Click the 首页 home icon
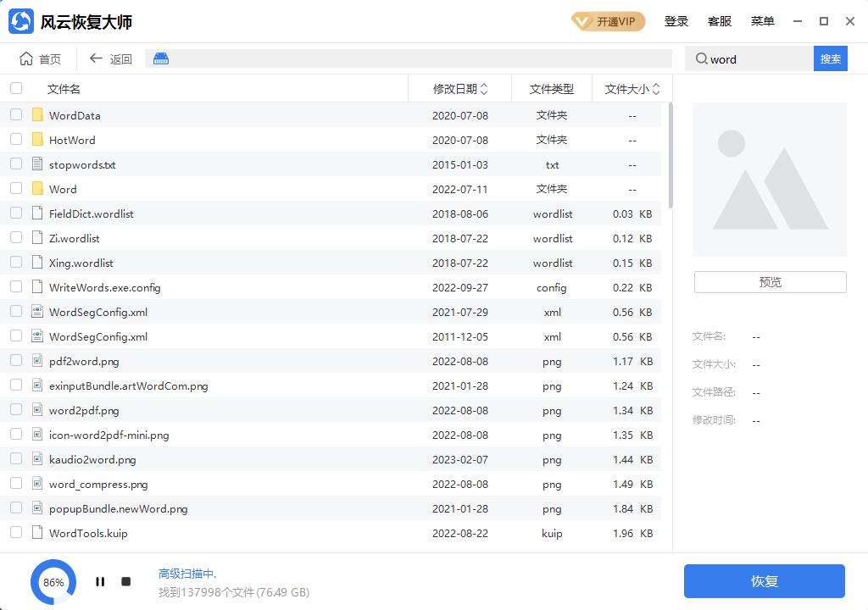Image resolution: width=868 pixels, height=610 pixels. coord(26,58)
